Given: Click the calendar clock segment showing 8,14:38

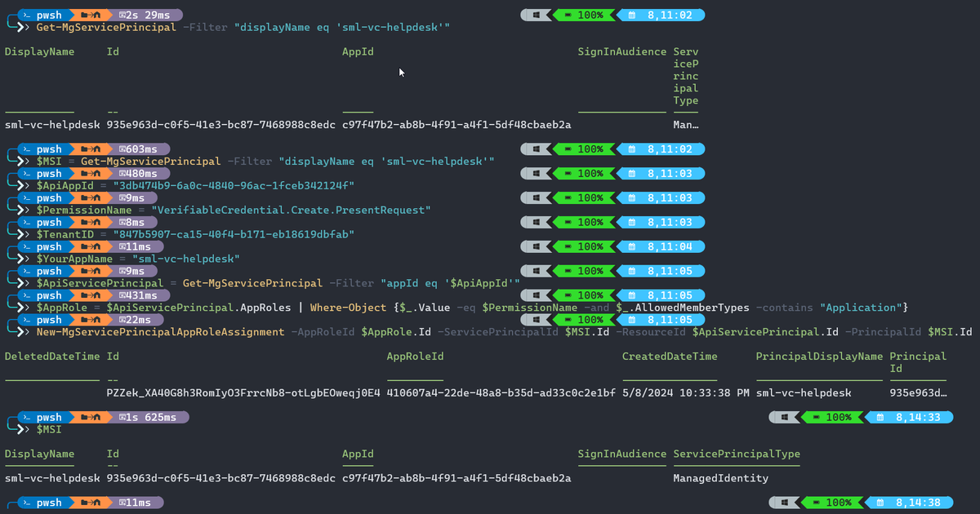Looking at the screenshot, I should coord(911,503).
